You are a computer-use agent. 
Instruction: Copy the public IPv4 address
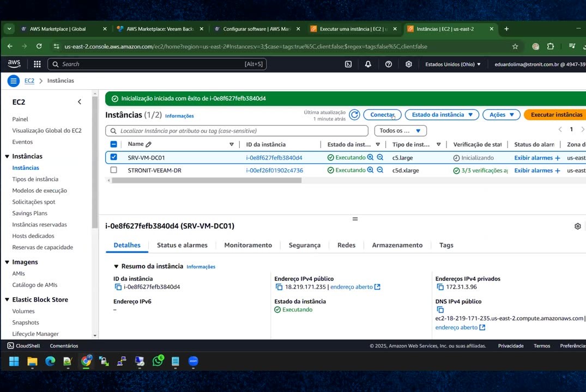279,287
